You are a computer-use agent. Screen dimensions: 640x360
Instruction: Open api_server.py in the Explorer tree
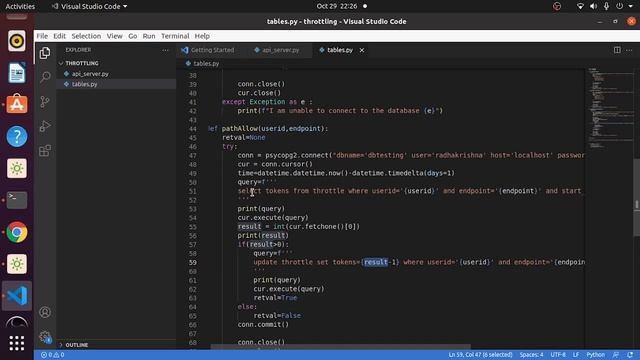(90, 74)
